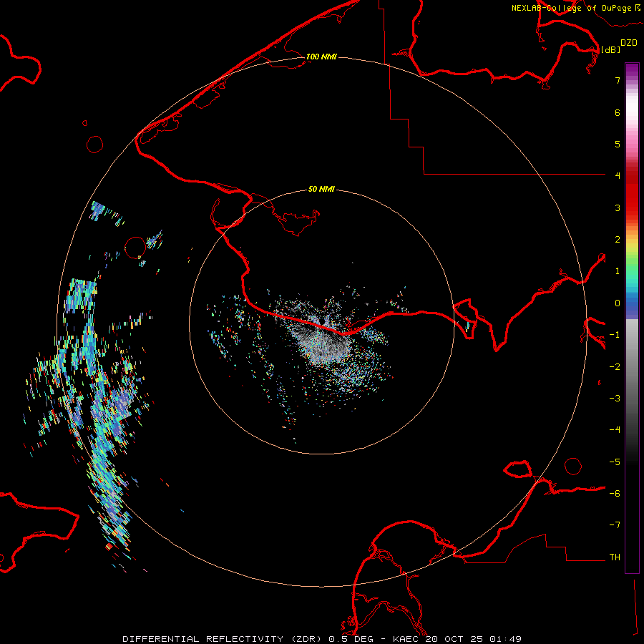Click the 5 value on color scale

(x=618, y=144)
